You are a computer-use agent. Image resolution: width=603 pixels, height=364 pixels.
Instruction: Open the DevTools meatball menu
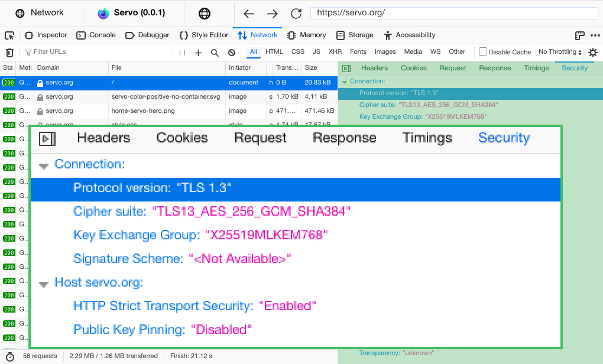(x=595, y=35)
